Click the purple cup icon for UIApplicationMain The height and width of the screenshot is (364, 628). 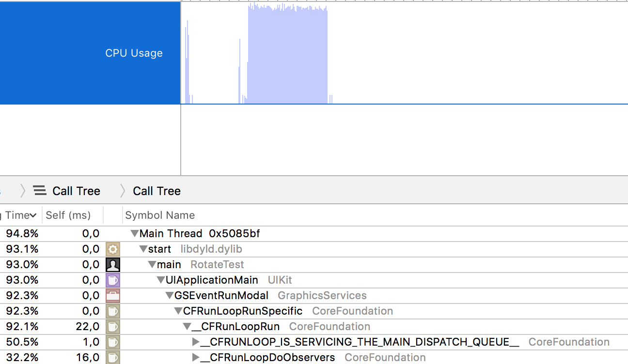113,280
